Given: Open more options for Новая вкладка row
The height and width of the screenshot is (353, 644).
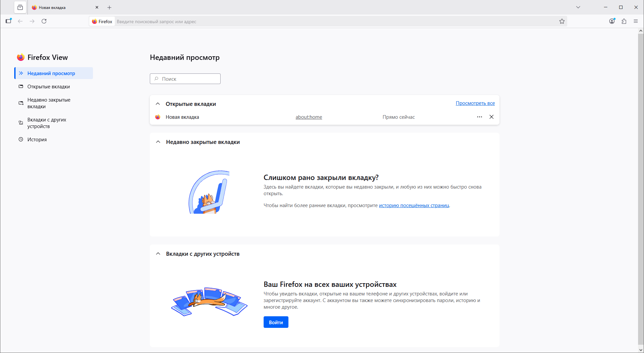Looking at the screenshot, I should (x=480, y=117).
